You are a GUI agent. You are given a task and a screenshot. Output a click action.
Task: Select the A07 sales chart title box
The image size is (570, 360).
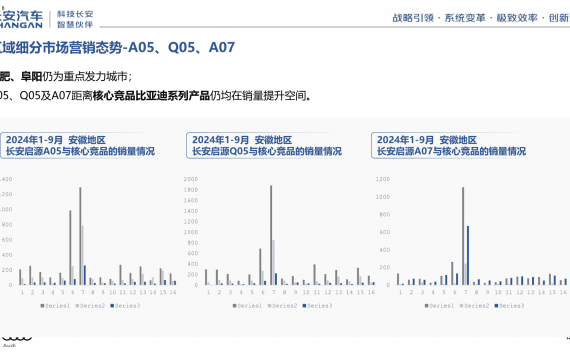(450, 145)
